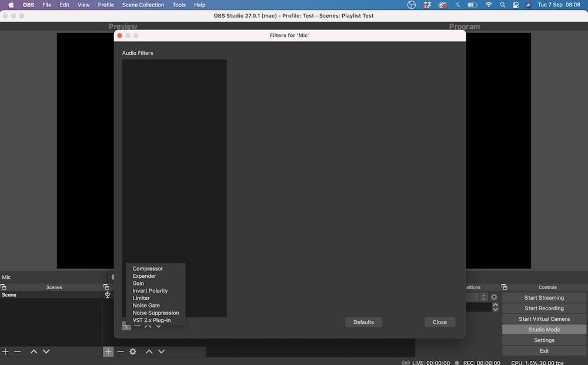Viewport: 588px width, 365px height.
Task: Click the Creative Cloud menu bar icon
Action: click(x=443, y=5)
